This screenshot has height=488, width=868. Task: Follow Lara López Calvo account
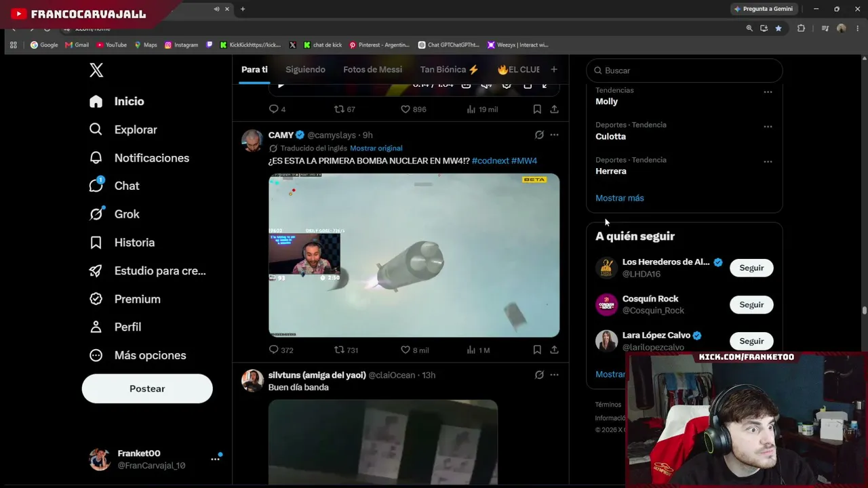[x=751, y=341]
